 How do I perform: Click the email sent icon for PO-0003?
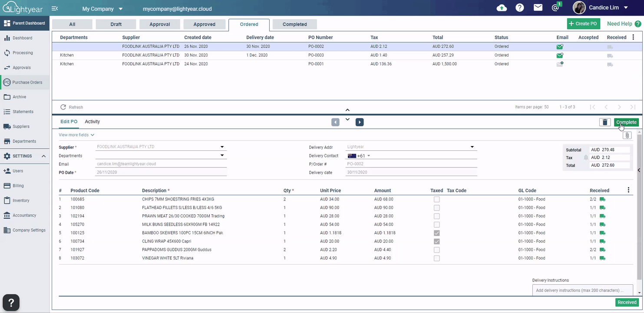[560, 55]
